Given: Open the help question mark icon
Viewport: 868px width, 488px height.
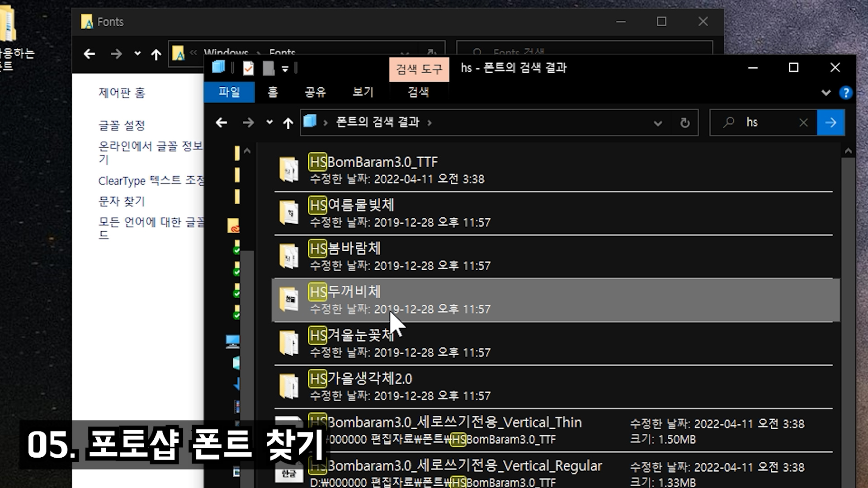Looking at the screenshot, I should point(845,93).
